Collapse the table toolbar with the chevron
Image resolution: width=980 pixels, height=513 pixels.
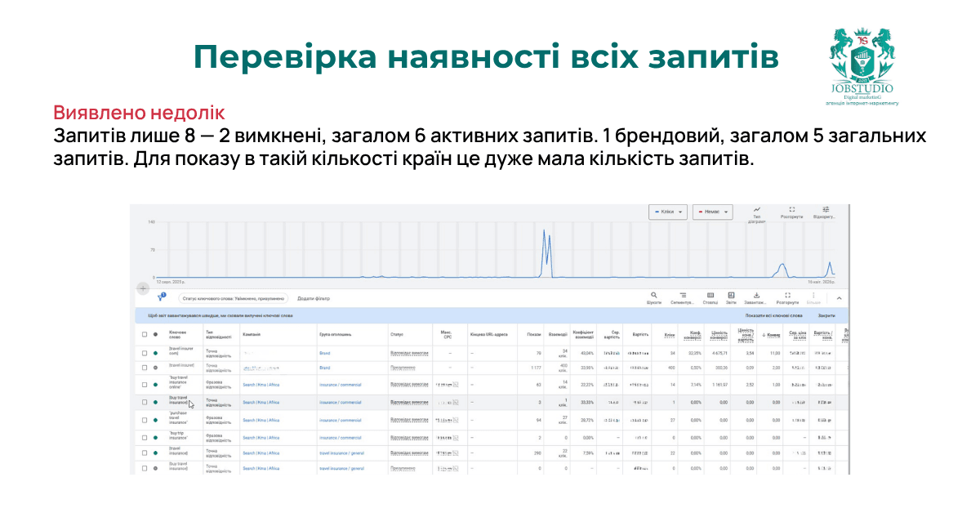(838, 298)
